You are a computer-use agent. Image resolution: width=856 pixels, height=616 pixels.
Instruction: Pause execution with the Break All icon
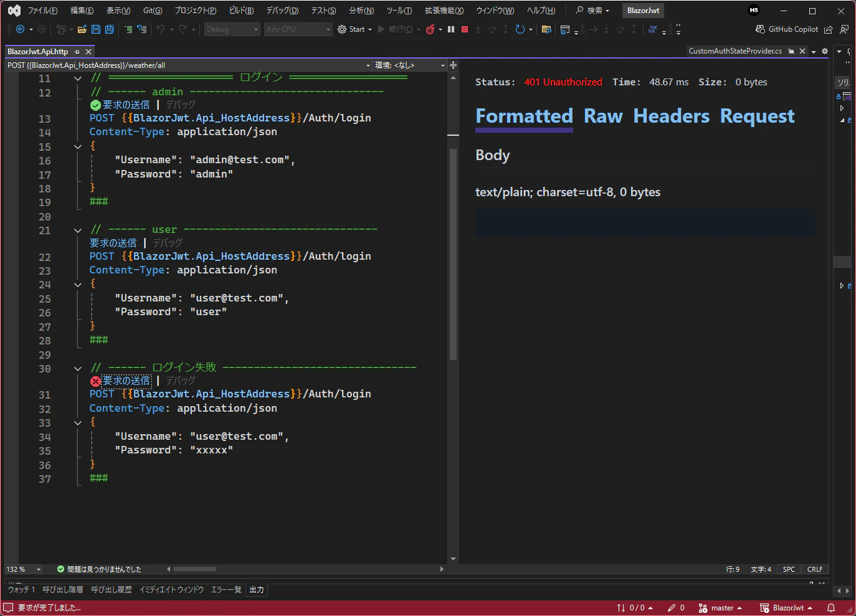tap(451, 29)
